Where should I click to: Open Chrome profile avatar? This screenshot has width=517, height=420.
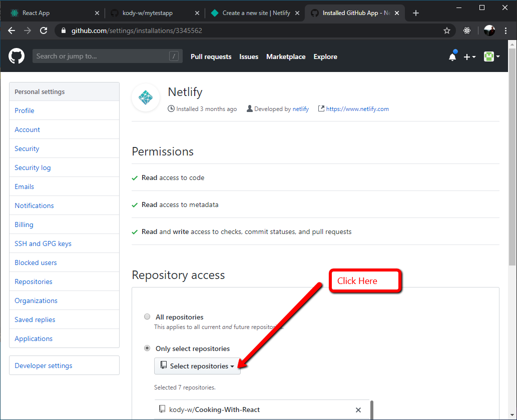489,30
